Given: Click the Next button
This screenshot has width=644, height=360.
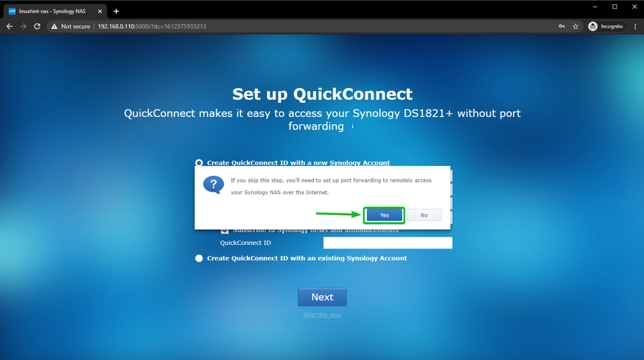Looking at the screenshot, I should [x=322, y=297].
